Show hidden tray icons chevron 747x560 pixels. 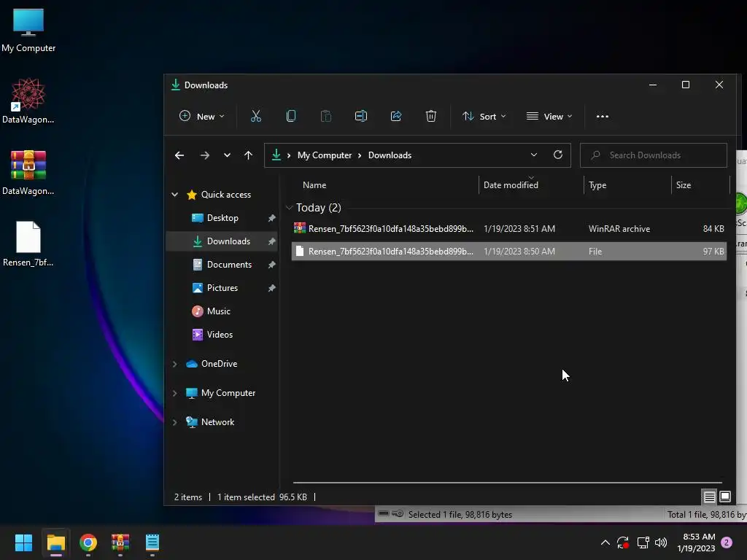[605, 542]
